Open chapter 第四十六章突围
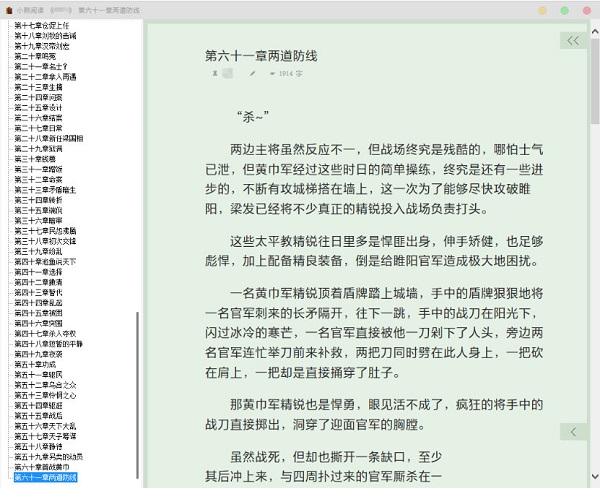 (x=38, y=323)
